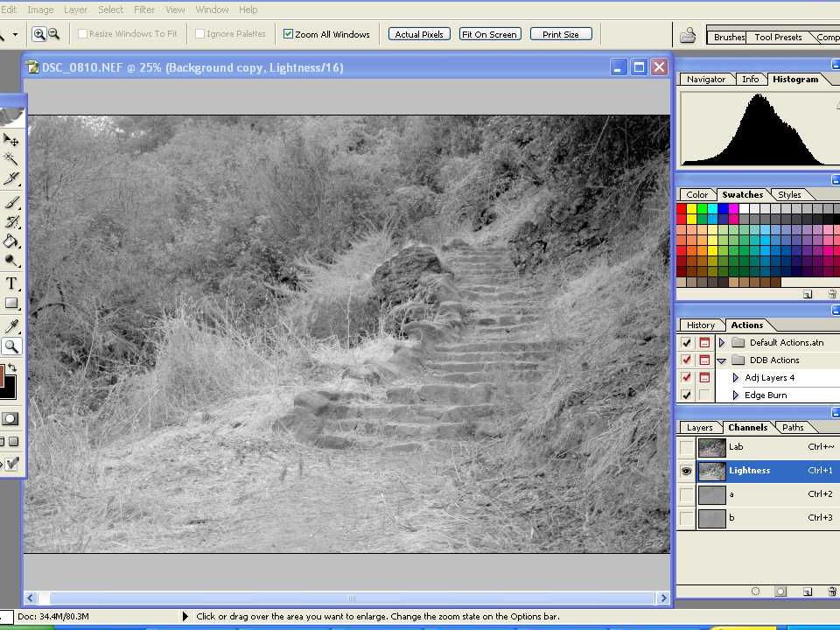Select the Dodge tool
The height and width of the screenshot is (630, 840).
10,261
